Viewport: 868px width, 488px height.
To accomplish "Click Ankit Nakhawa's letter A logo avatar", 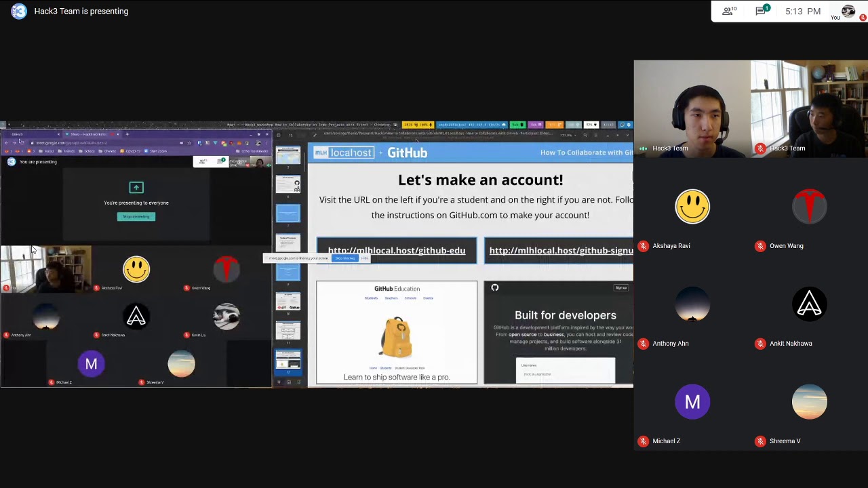I will pos(810,304).
